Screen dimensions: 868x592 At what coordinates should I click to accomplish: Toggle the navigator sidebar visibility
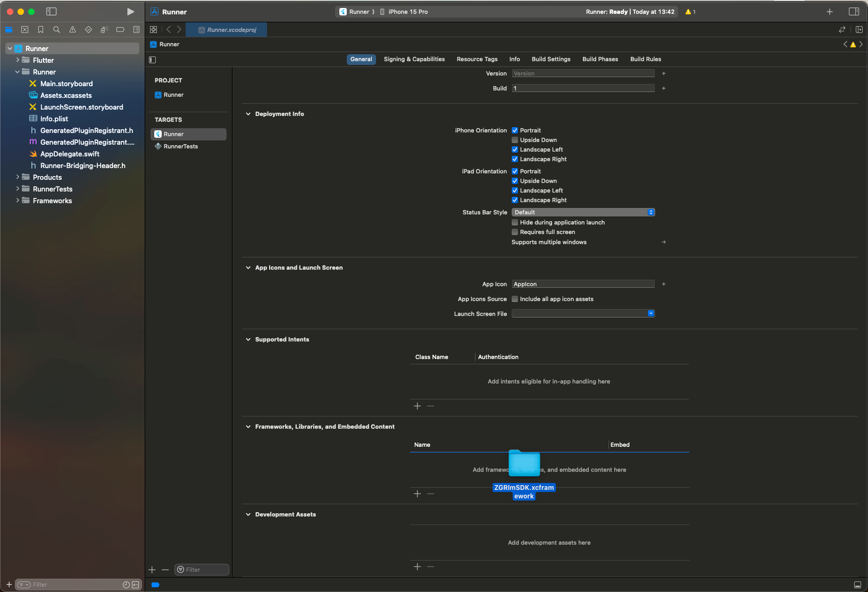52,12
